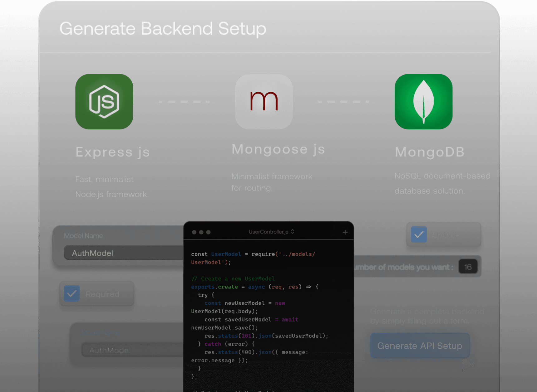Toggle the Unique checkbox
The height and width of the screenshot is (392, 537).
click(419, 235)
